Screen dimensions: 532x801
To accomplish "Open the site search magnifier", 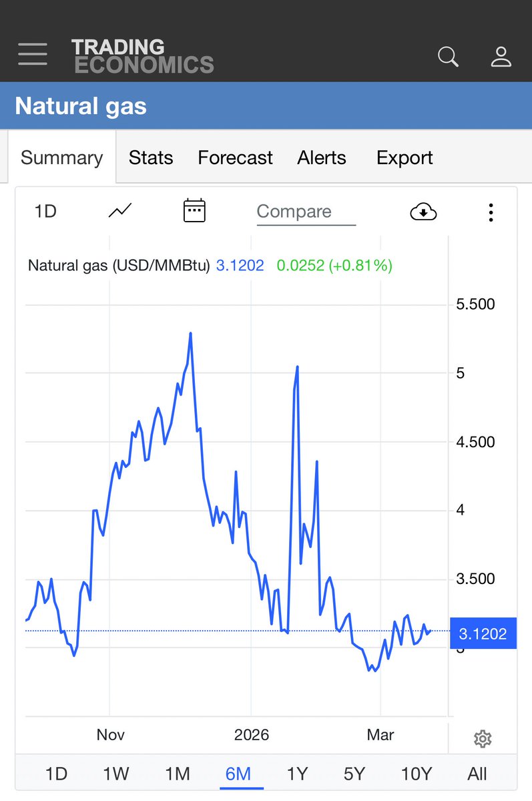I will (448, 57).
